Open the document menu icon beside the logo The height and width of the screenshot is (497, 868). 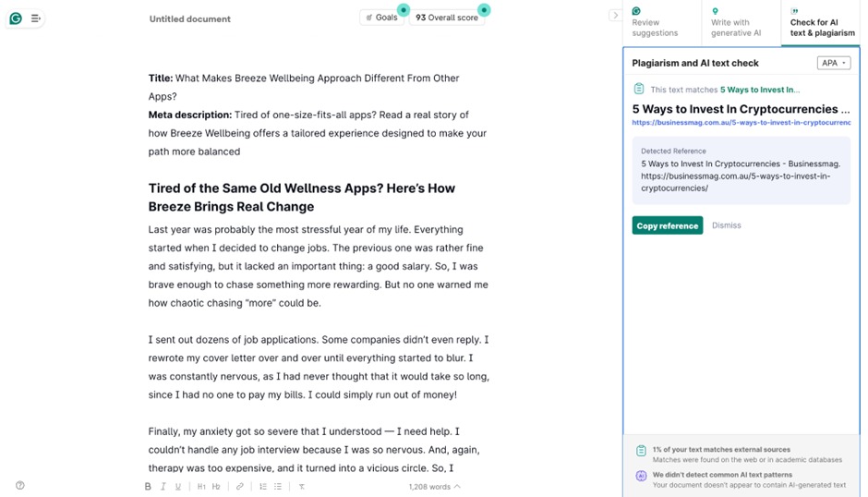point(36,18)
